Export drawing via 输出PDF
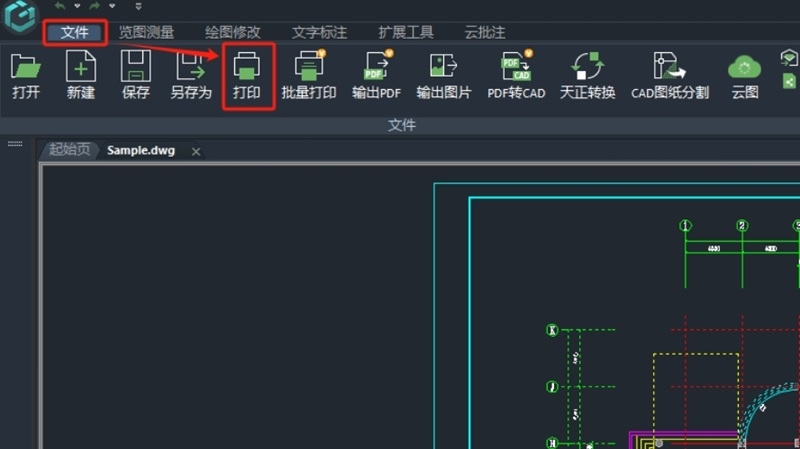 [x=377, y=76]
